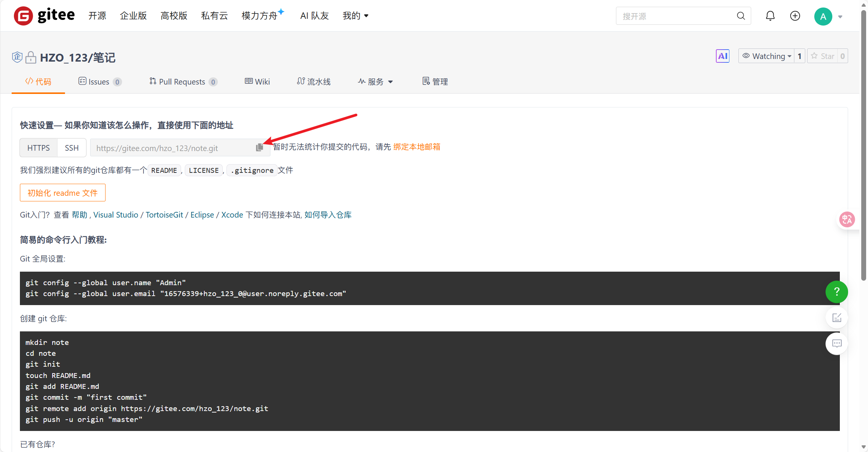Open the translate floating icon
This screenshot has height=452, width=868.
(x=847, y=219)
